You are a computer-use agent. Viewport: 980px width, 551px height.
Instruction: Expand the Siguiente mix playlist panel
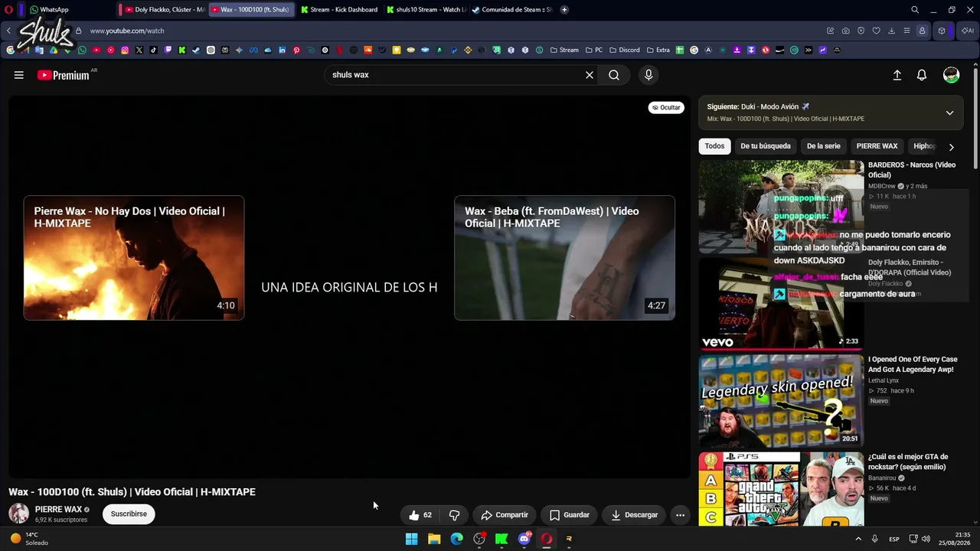[949, 112]
